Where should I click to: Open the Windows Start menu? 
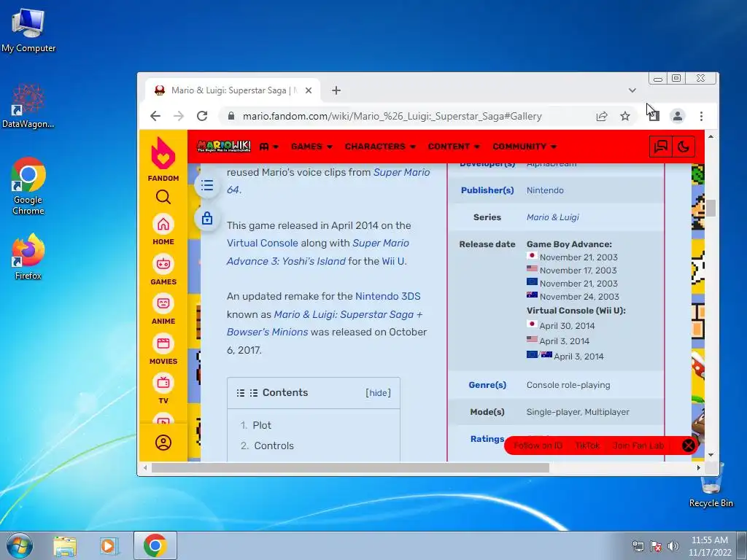click(x=20, y=545)
